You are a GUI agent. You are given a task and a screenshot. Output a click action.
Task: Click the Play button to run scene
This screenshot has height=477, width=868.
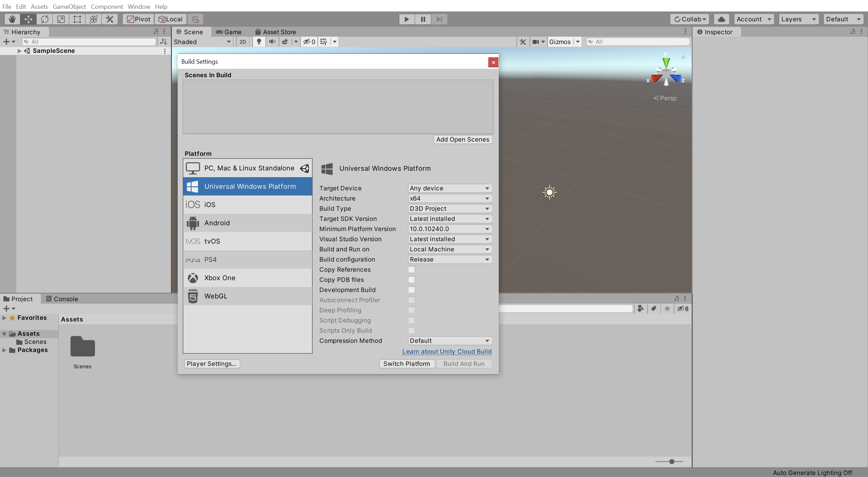pos(407,19)
